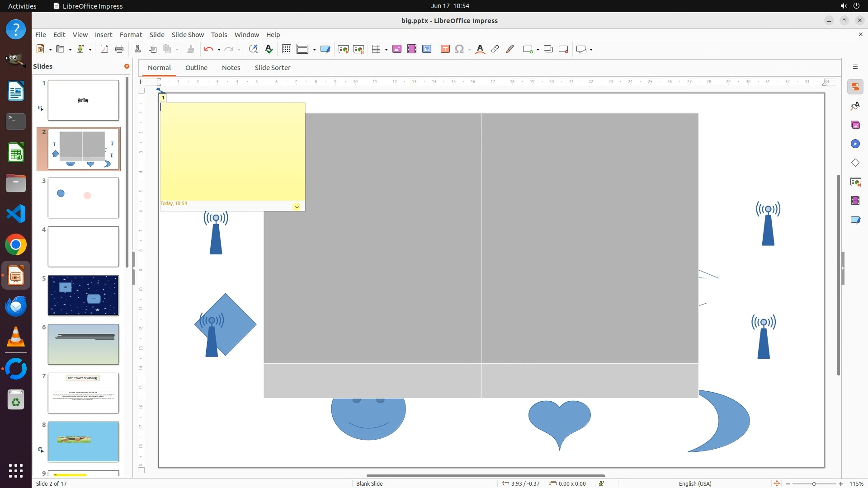Close the Slides panel

click(x=127, y=66)
